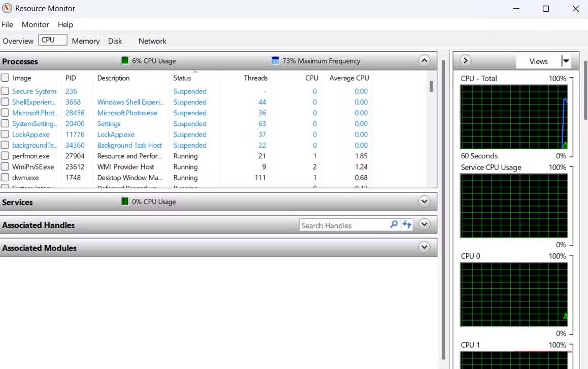Expand the Services section
Image resolution: width=588 pixels, height=369 pixels.
pos(424,202)
